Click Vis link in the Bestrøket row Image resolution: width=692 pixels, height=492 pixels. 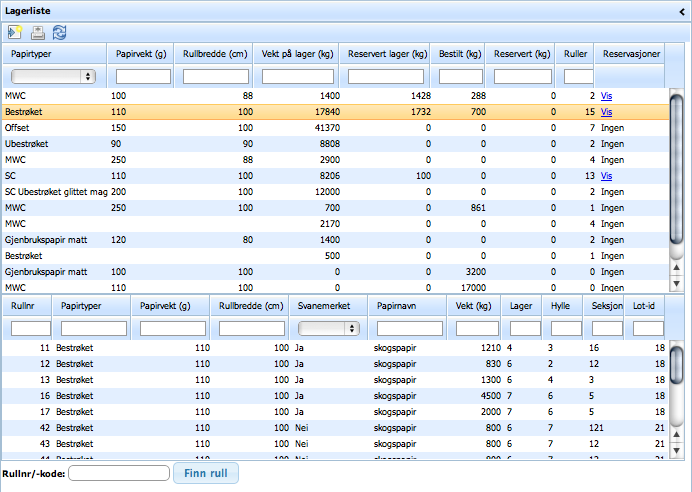[x=608, y=113]
